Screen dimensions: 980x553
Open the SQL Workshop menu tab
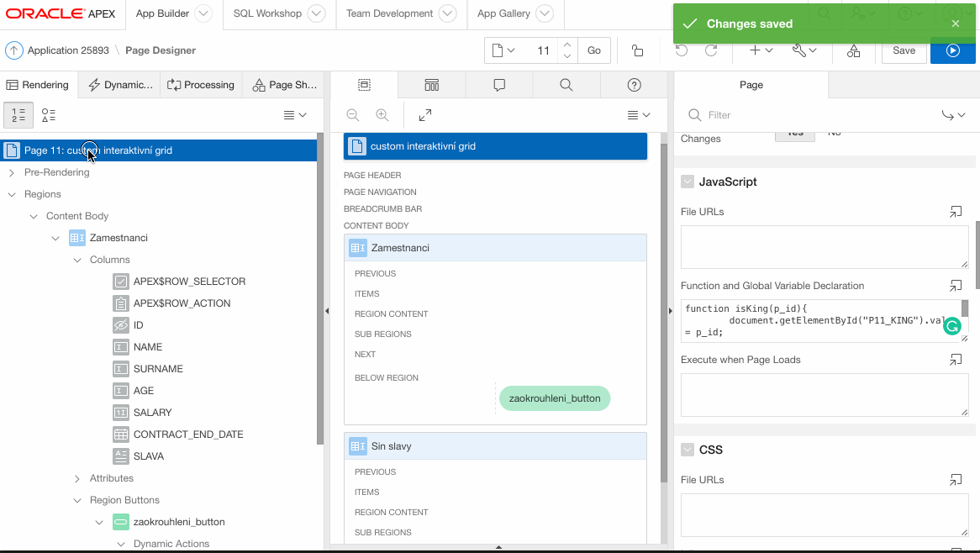[278, 13]
